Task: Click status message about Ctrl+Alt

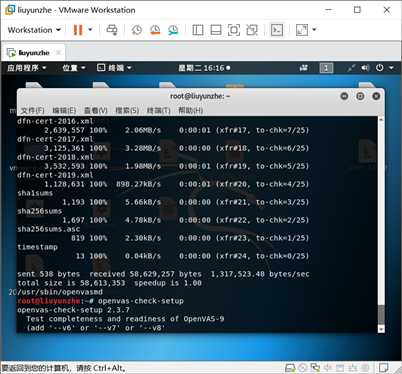Action: (x=63, y=368)
